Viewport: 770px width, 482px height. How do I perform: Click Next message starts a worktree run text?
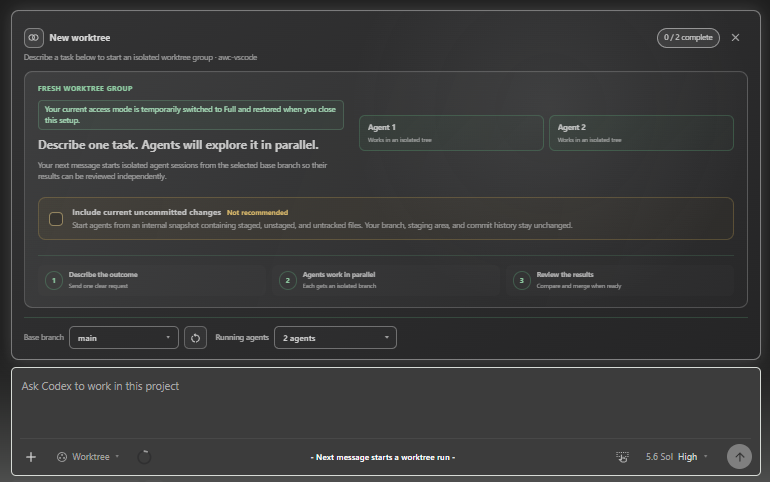tap(383, 457)
